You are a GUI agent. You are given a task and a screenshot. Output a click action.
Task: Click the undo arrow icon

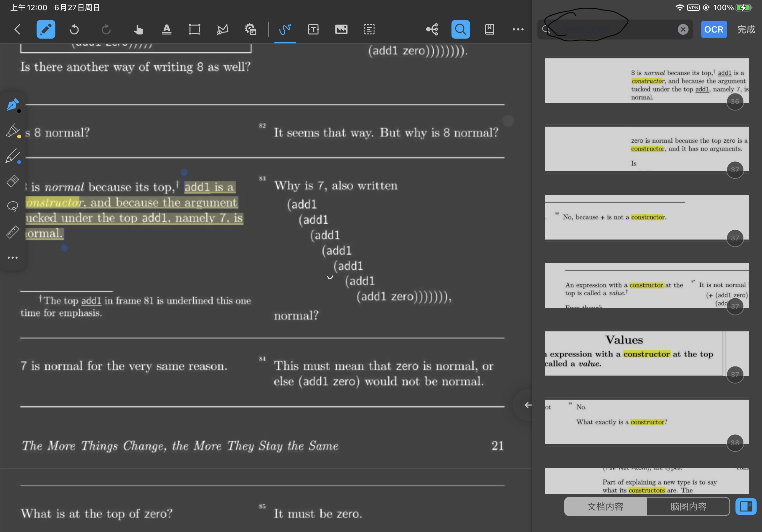[74, 29]
